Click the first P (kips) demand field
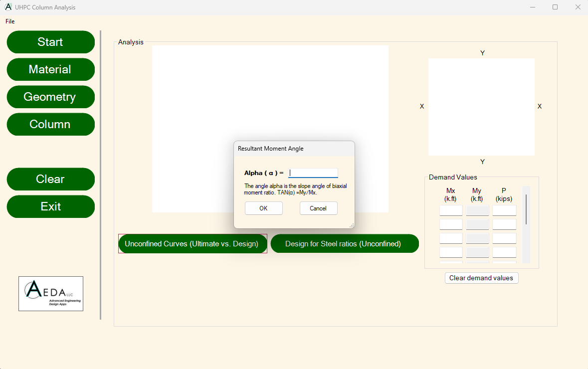The width and height of the screenshot is (588, 369). pyautogui.click(x=504, y=210)
